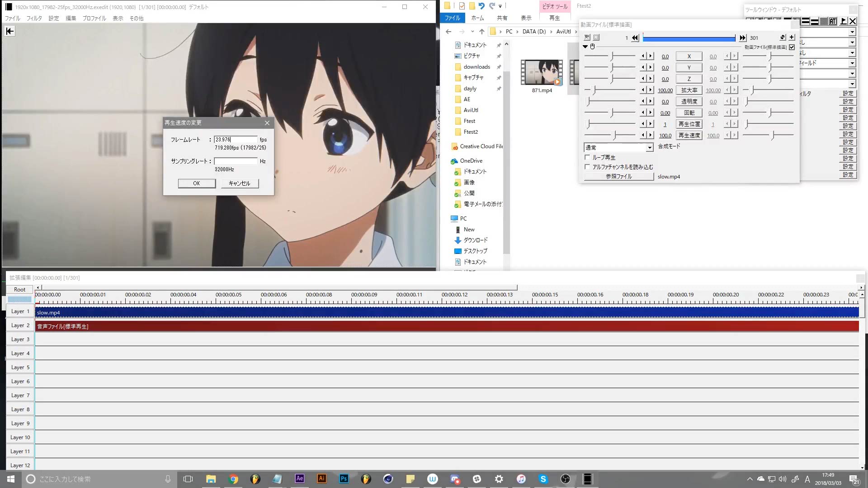Increase X value with right arrow stepper
This screenshot has width=868, height=488.
[x=651, y=56]
